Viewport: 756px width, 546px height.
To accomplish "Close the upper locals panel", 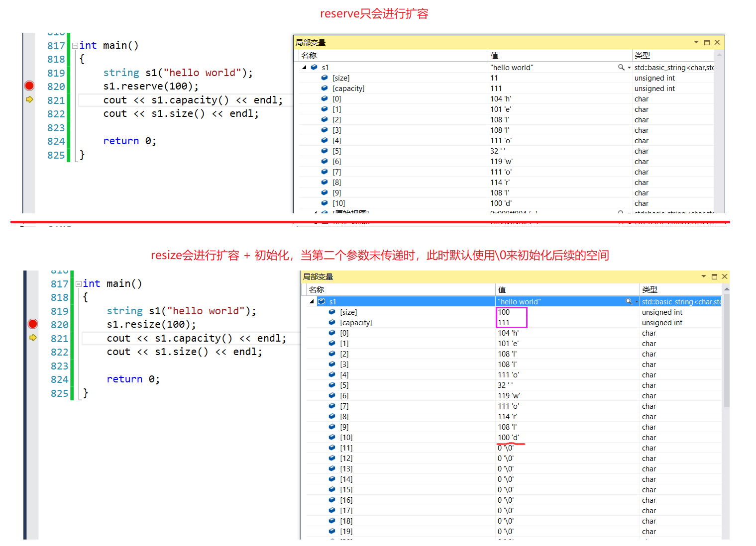I will coord(717,42).
